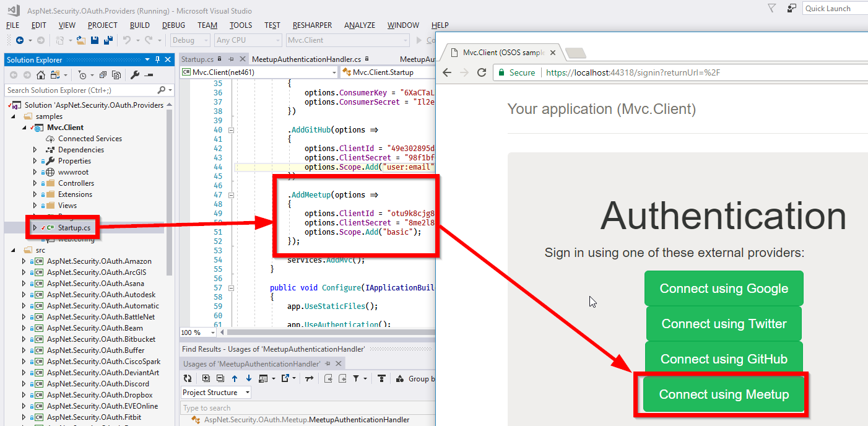Screen dimensions: 868x426
Task: Click Quick Launch search box
Action: (x=835, y=8)
